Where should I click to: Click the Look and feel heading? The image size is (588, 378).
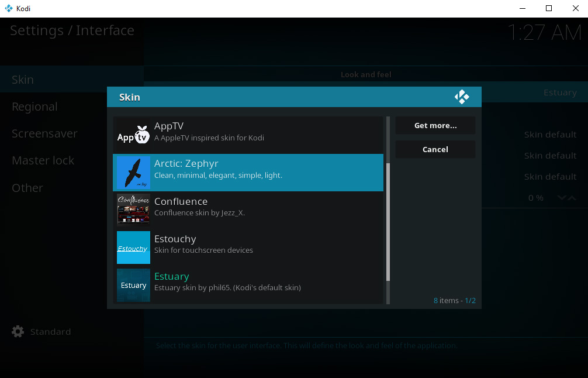pos(366,75)
